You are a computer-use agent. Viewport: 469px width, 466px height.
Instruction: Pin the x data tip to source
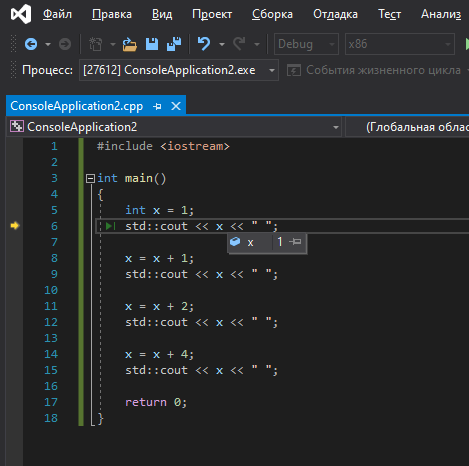pos(295,241)
